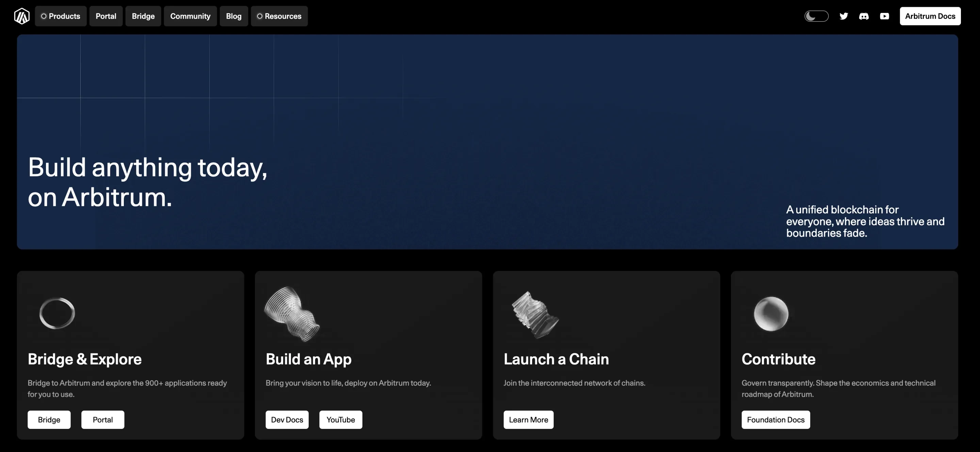This screenshot has width=980, height=452.
Task: Open the YouTube icon in header
Action: click(884, 16)
